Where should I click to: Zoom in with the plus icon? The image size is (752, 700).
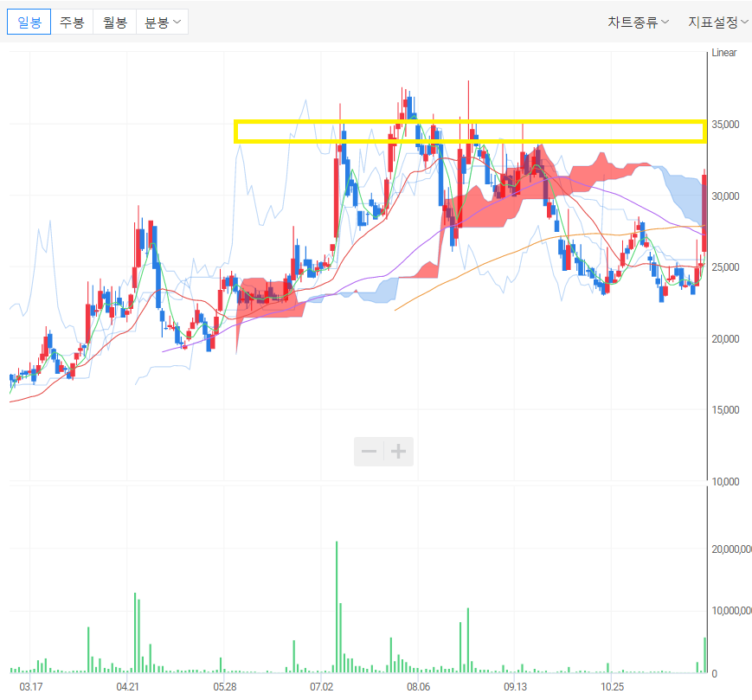pyautogui.click(x=399, y=451)
